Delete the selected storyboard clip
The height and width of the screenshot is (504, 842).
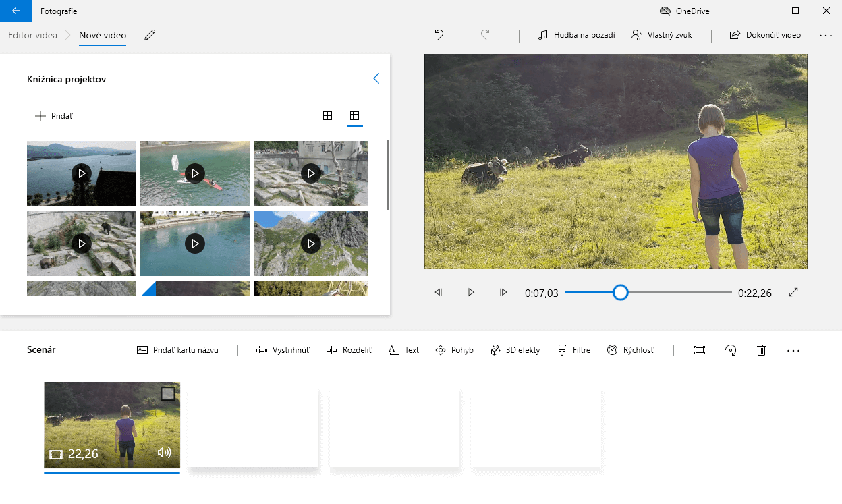[x=761, y=350]
